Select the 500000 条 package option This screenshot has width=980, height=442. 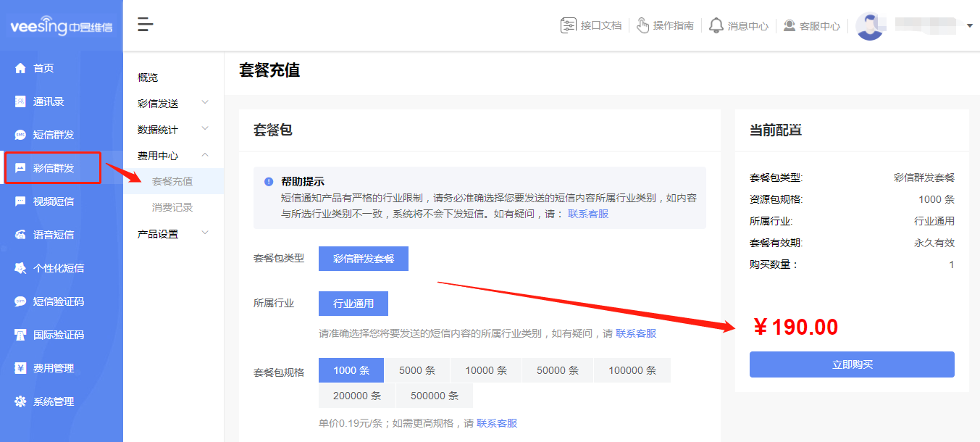coord(434,396)
